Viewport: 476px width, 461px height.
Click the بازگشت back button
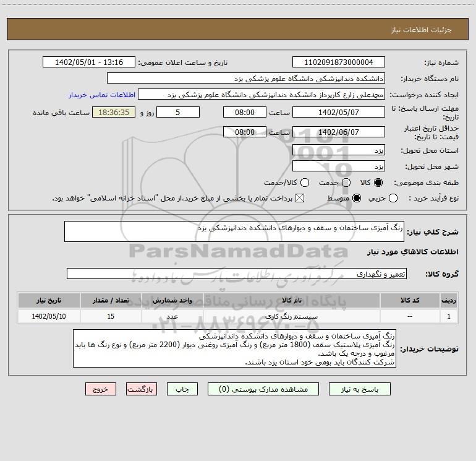coord(142,389)
